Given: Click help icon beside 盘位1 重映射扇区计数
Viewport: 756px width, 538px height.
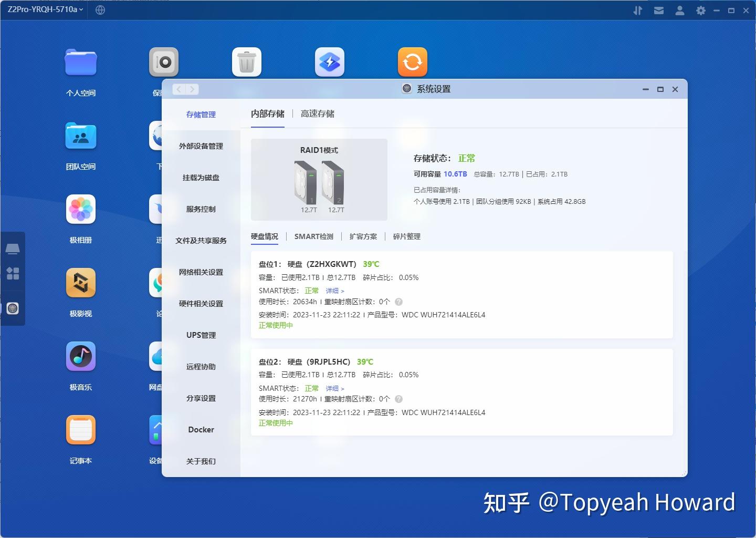Looking at the screenshot, I should 398,302.
